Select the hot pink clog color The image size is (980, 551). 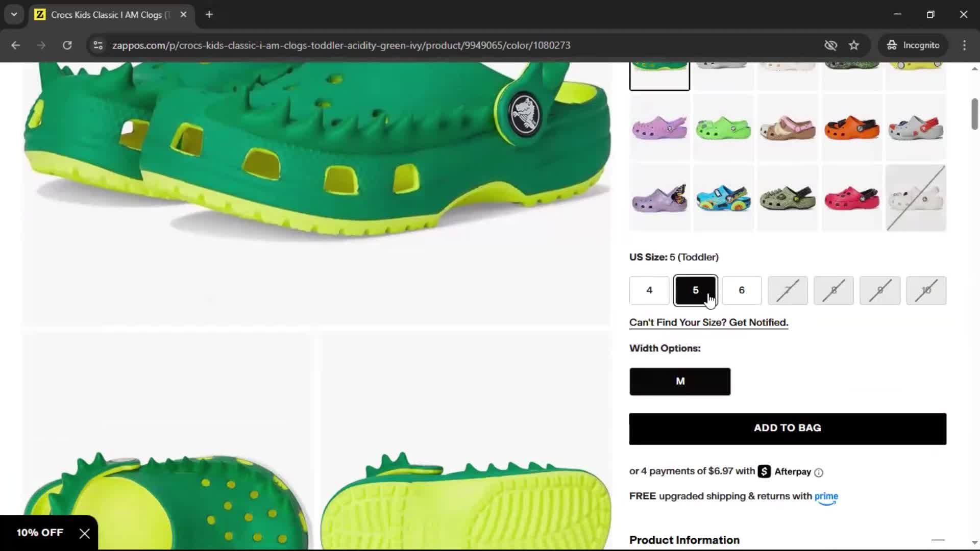pos(852,198)
